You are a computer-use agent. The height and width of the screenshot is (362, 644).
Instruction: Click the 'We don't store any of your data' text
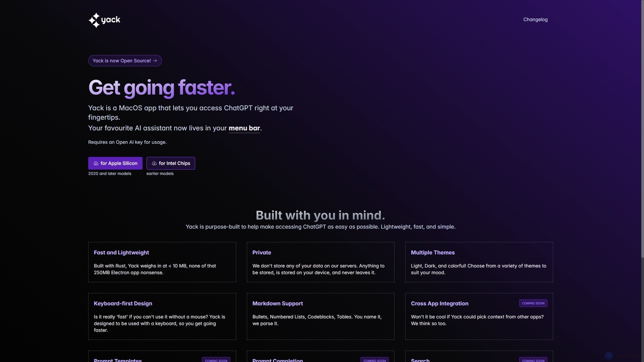pos(318,269)
